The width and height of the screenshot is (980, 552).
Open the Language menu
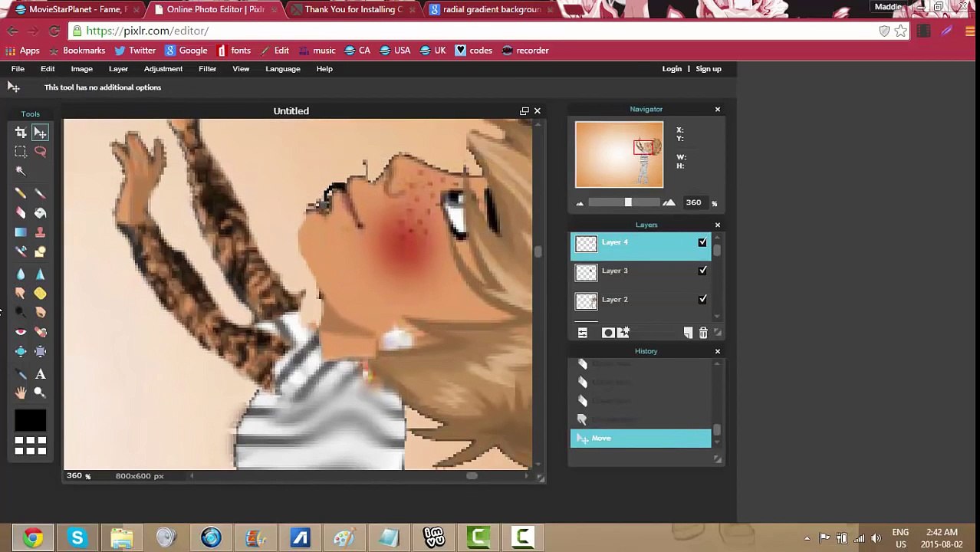point(283,69)
